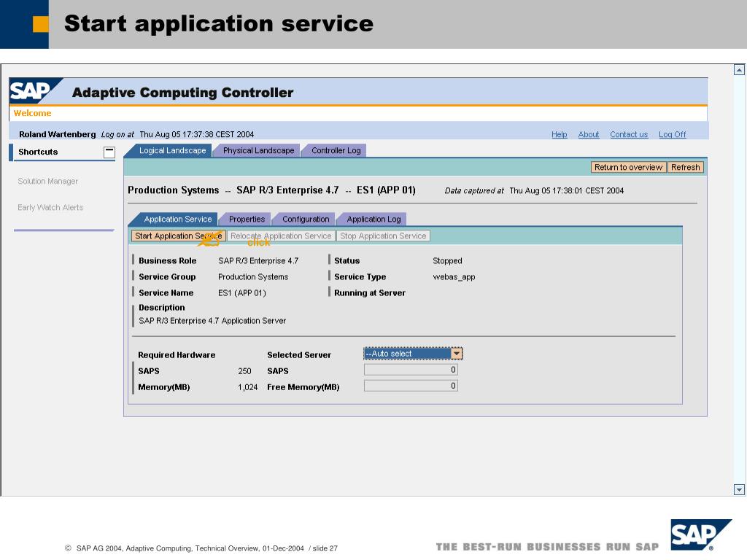Open Solution Manager shortcut
The image size is (747, 560).
coord(47,181)
